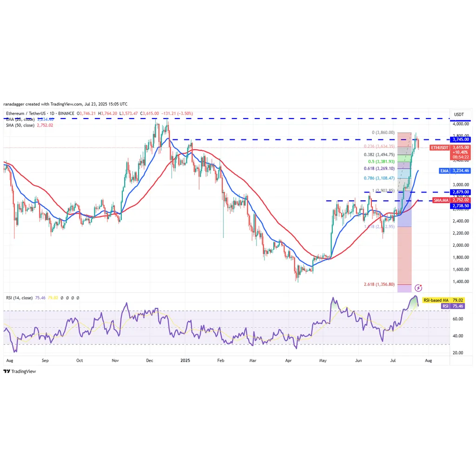Click the 3,000.00 price axis value

click(x=461, y=185)
